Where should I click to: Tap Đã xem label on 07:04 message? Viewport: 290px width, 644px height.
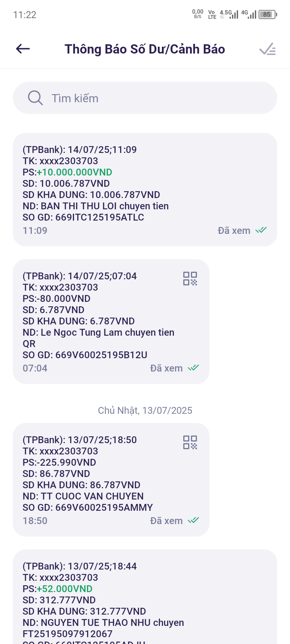(166, 368)
